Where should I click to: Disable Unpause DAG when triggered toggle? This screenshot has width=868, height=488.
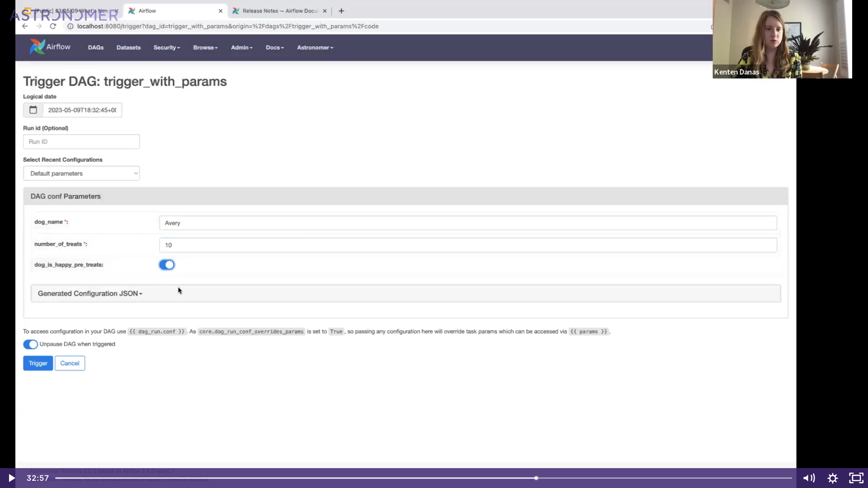[x=31, y=344]
